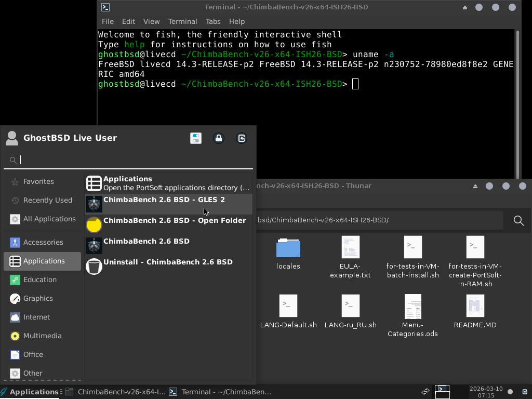Select LANG-ru_RU.sh file in Thunar
The image size is (532, 399).
(x=350, y=312)
